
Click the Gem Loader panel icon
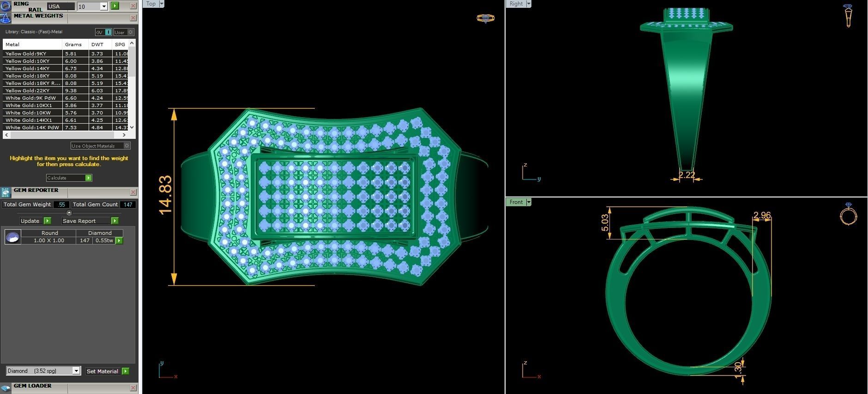click(x=5, y=388)
